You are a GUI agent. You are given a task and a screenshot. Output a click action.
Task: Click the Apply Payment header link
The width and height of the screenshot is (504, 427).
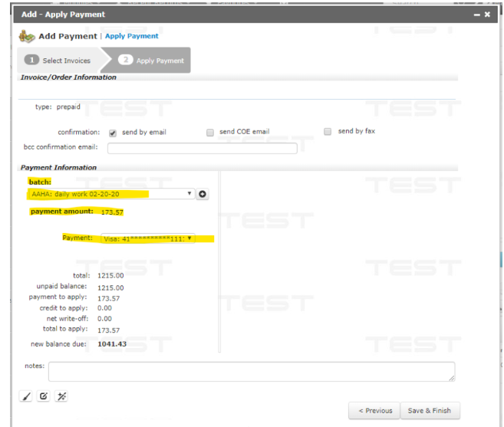[132, 36]
